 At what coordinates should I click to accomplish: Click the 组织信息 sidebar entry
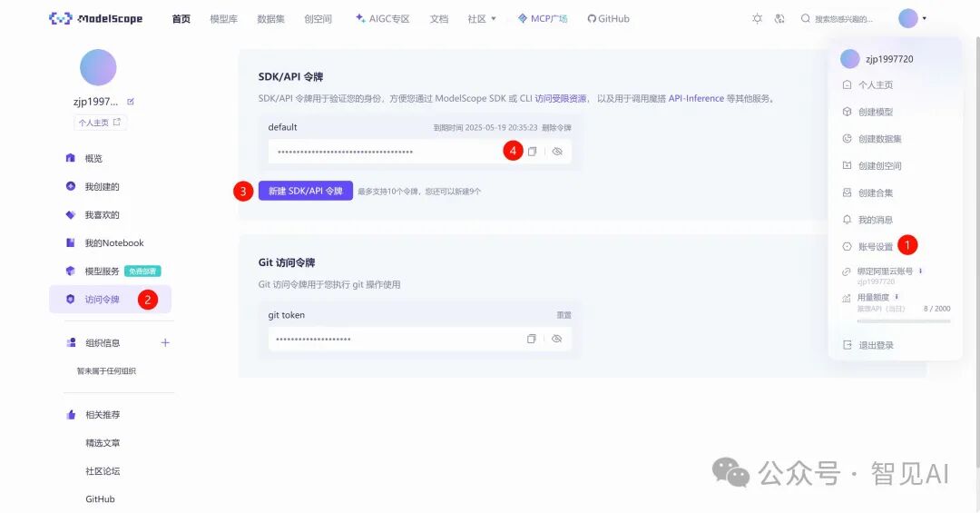103,343
